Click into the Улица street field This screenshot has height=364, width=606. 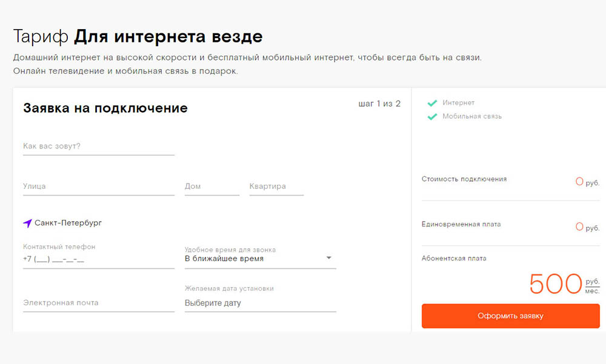click(x=98, y=187)
